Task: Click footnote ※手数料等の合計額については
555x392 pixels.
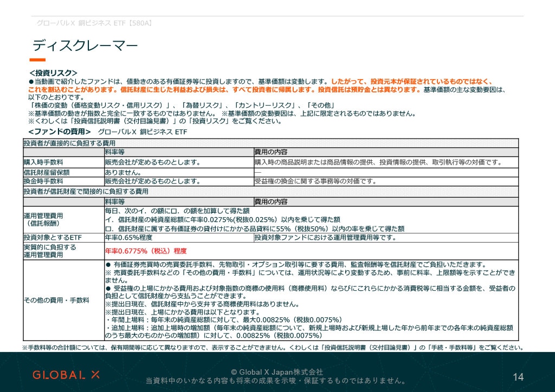Action: pyautogui.click(x=273, y=348)
